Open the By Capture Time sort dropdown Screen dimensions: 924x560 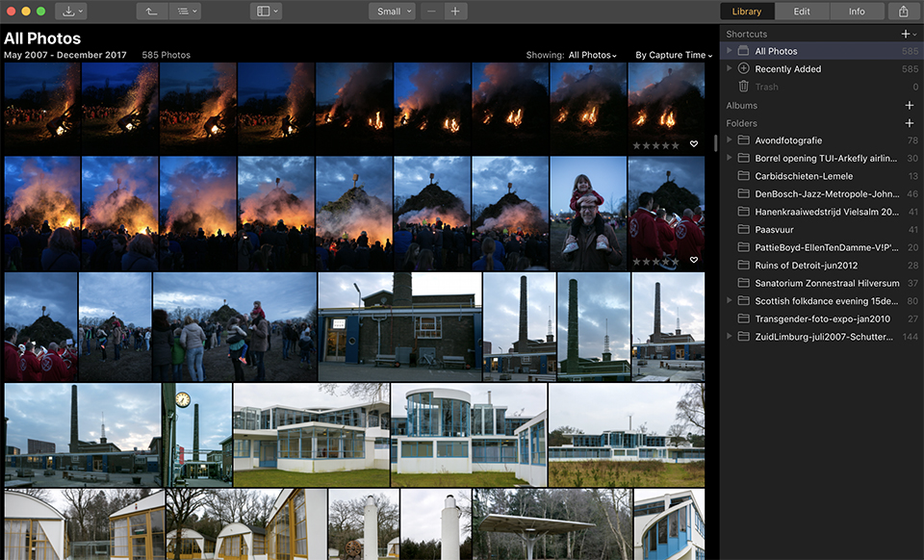click(674, 55)
